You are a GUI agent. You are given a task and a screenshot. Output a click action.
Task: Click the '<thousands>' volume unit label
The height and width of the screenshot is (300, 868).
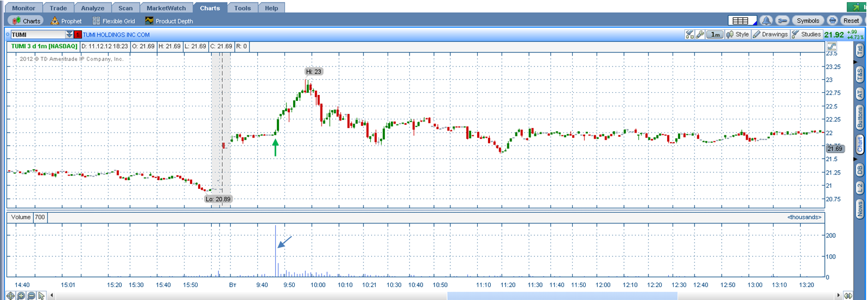(804, 217)
